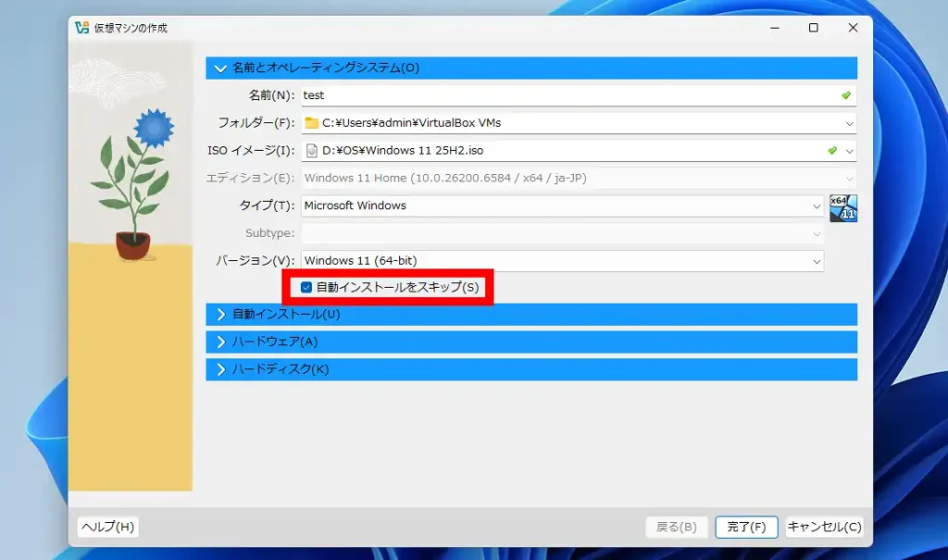The height and width of the screenshot is (560, 948).
Task: Open the タイプ Microsoft Windows dropdown
Action: (561, 205)
